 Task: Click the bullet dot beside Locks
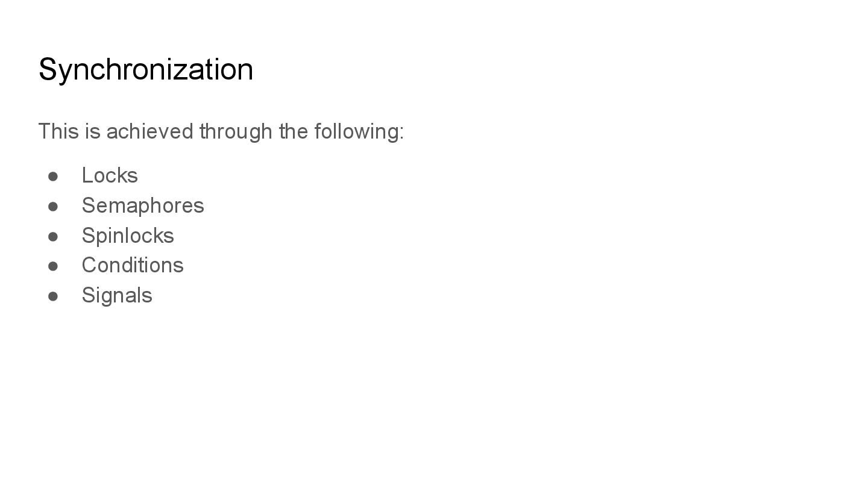53,176
